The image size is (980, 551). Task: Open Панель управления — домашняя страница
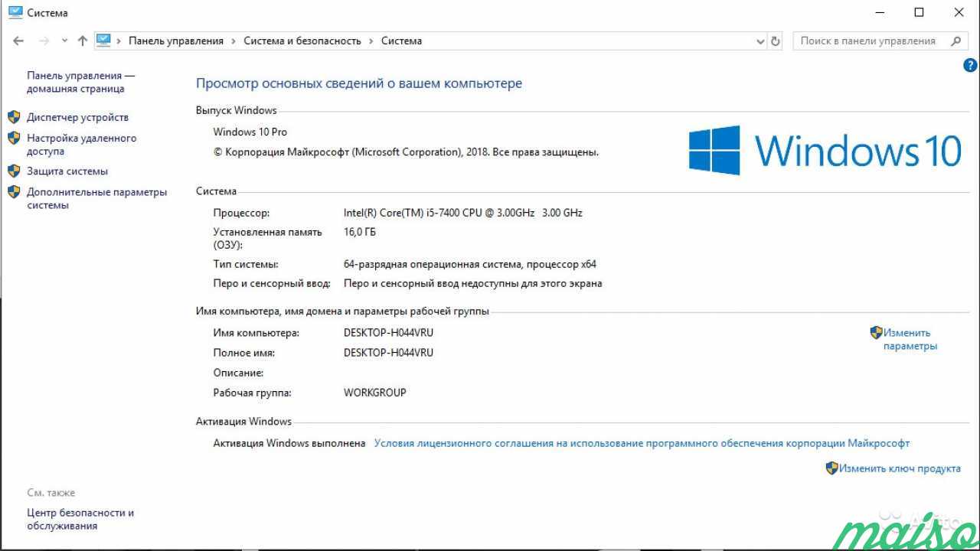[80, 82]
